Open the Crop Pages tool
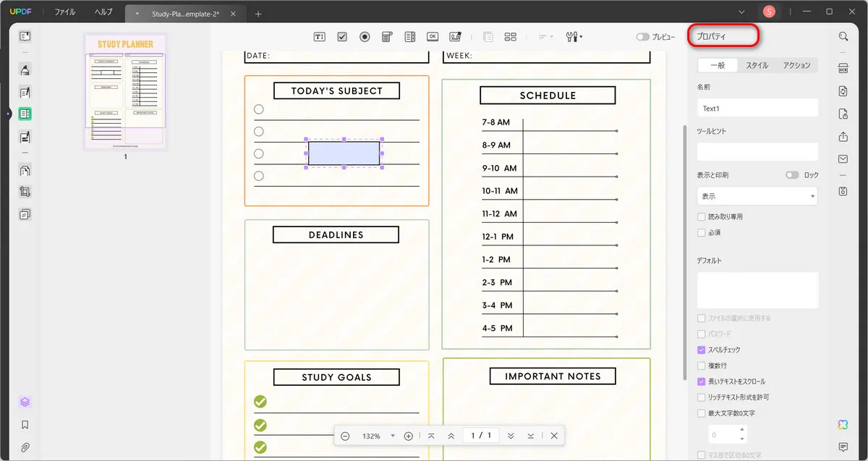868x461 pixels. click(25, 192)
